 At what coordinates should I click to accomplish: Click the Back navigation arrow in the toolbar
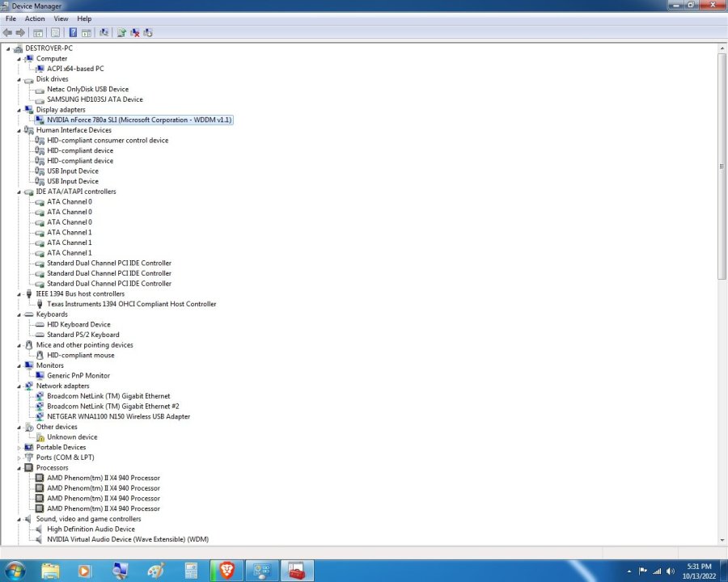click(x=7, y=32)
